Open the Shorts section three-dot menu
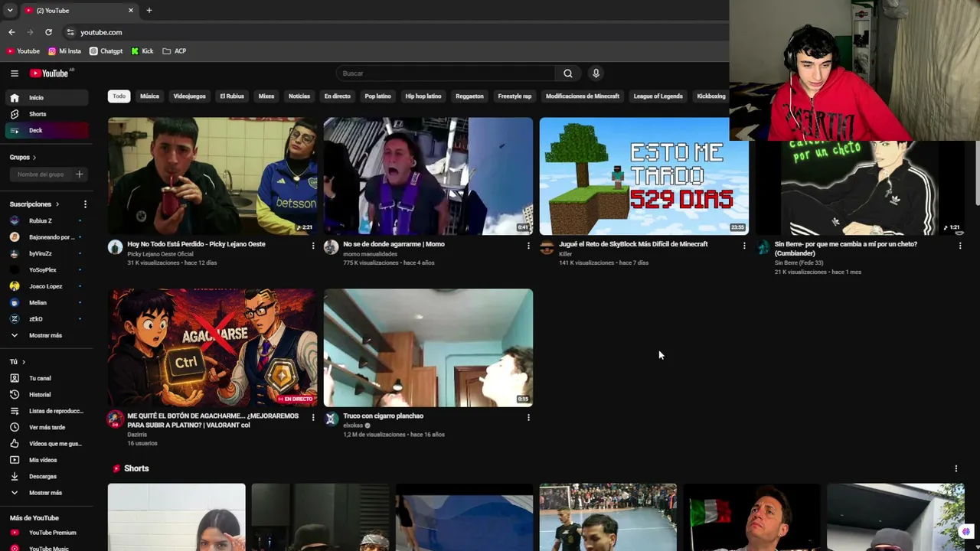Image resolution: width=980 pixels, height=551 pixels. [x=955, y=468]
